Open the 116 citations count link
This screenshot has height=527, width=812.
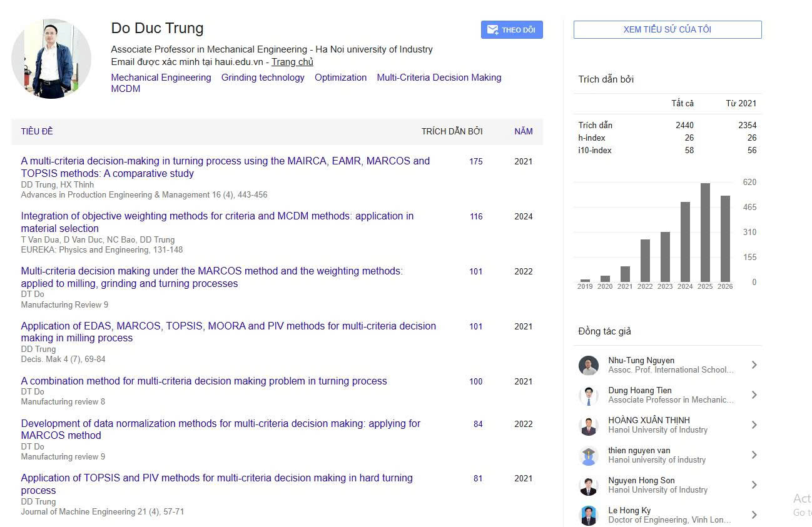pyautogui.click(x=476, y=216)
